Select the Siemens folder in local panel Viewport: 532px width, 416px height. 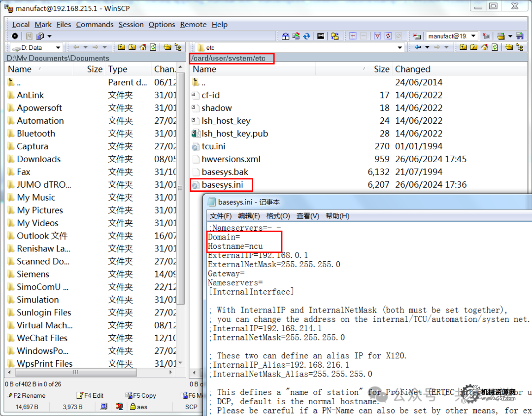click(x=33, y=274)
